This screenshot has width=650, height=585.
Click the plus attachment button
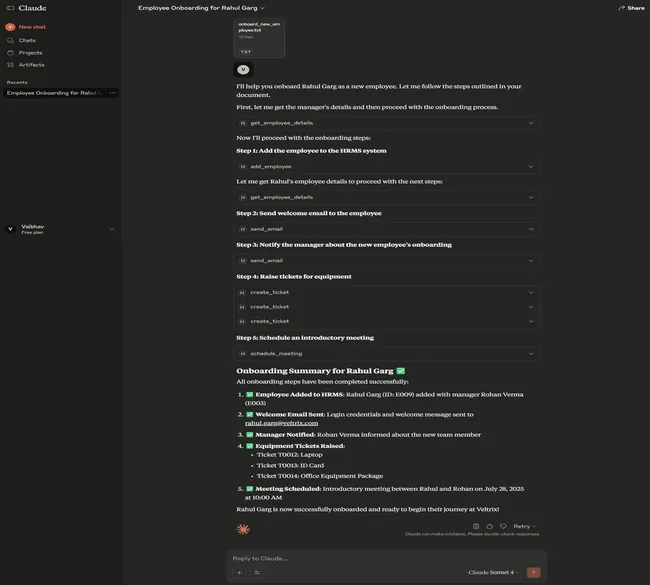click(240, 572)
